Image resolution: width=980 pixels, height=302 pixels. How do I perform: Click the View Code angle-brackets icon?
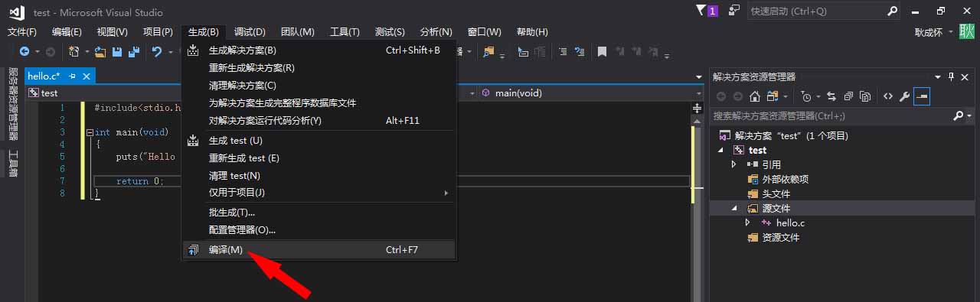pyautogui.click(x=888, y=96)
